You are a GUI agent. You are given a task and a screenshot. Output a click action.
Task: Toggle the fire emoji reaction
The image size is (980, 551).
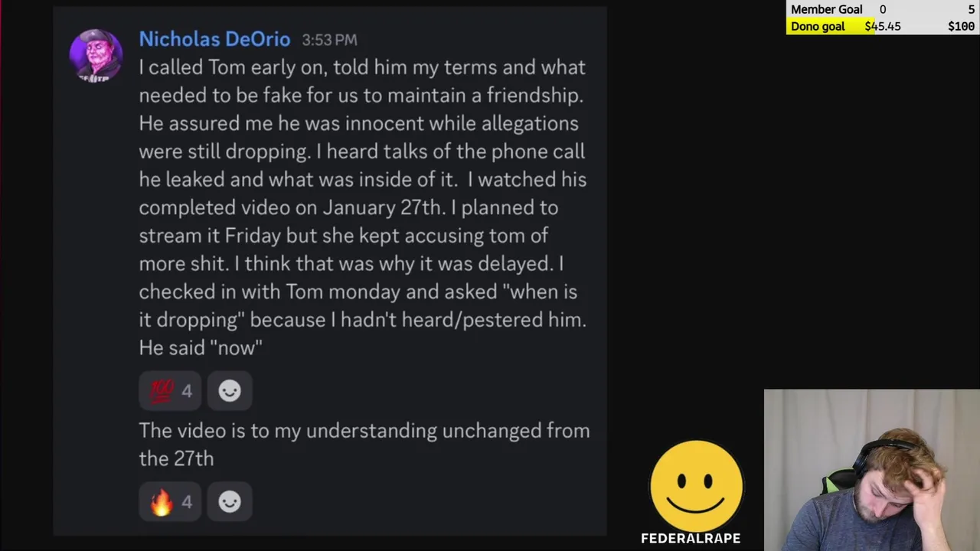162,502
